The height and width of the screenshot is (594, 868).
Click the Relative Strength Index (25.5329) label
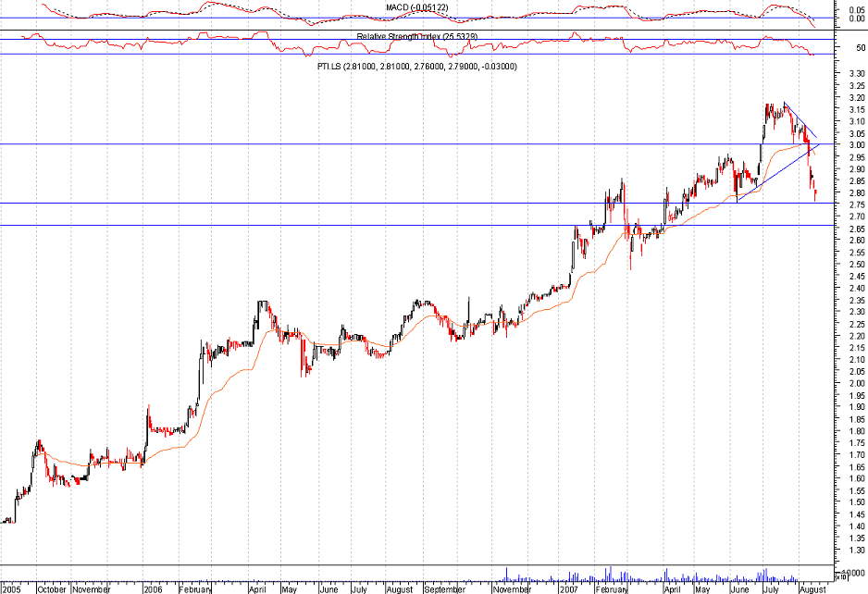click(416, 36)
